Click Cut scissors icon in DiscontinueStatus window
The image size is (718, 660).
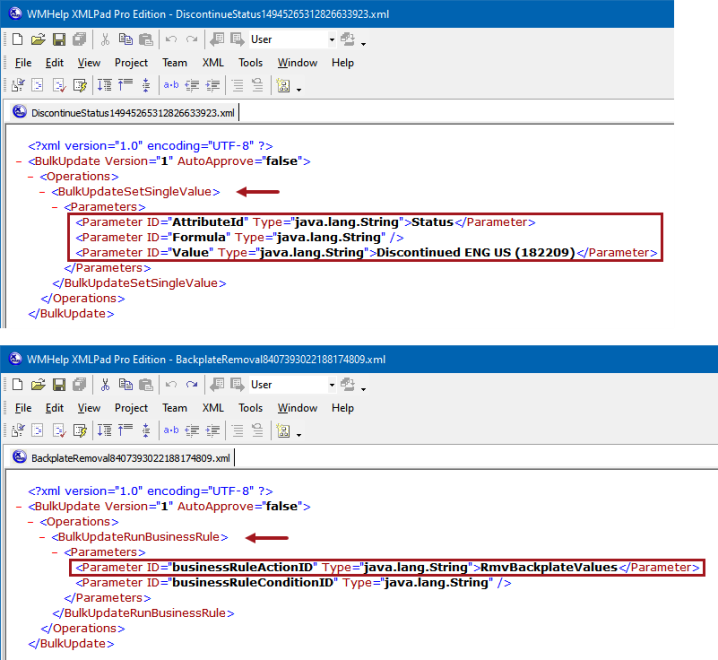(x=105, y=39)
